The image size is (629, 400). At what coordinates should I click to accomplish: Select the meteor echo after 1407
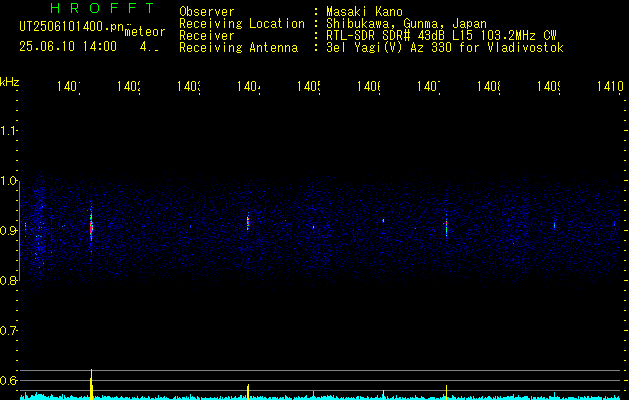(446, 227)
